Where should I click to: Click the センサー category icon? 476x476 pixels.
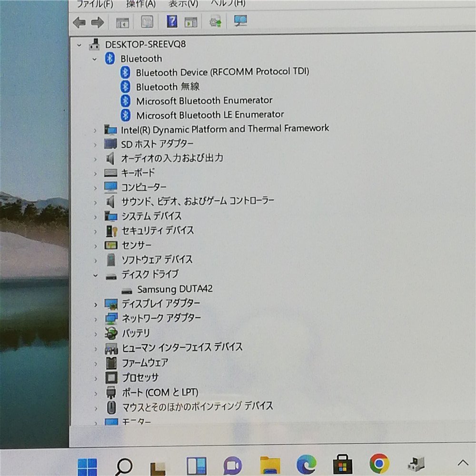[x=111, y=245]
